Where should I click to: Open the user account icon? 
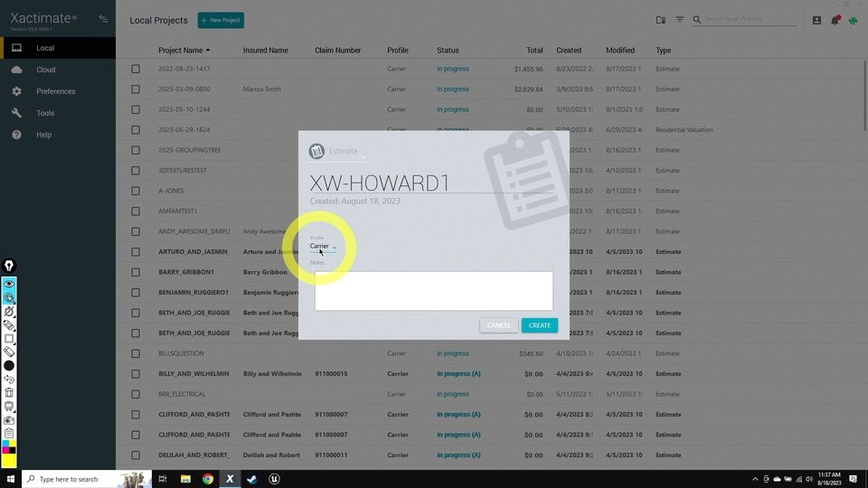[816, 20]
